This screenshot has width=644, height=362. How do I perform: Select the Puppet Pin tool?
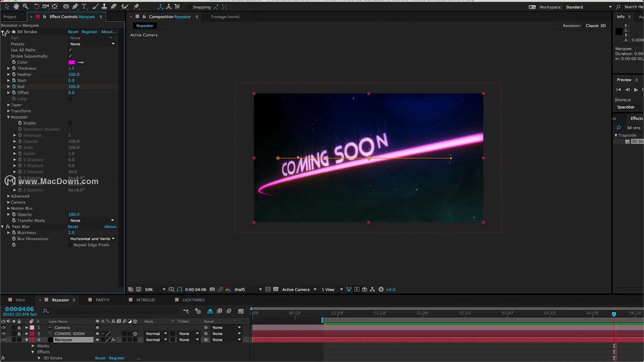[137, 6]
